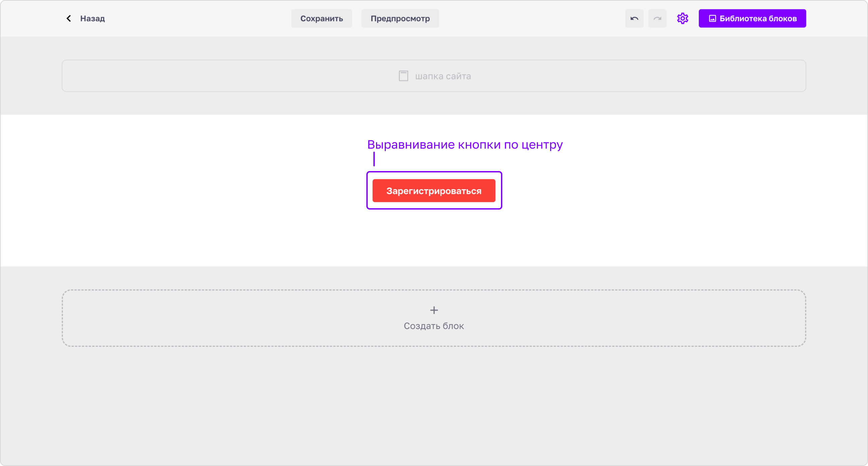Click the undo arrow icon
Screen dimensions: 868x466
click(634, 18)
